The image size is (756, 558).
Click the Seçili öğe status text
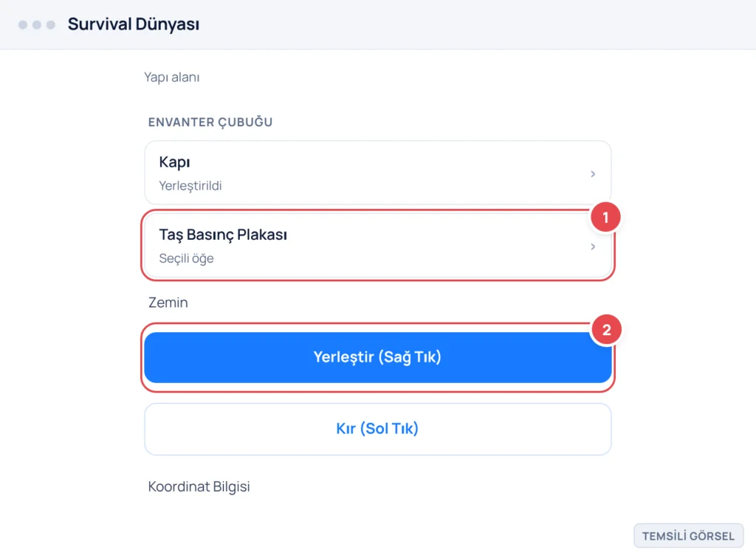point(186,258)
